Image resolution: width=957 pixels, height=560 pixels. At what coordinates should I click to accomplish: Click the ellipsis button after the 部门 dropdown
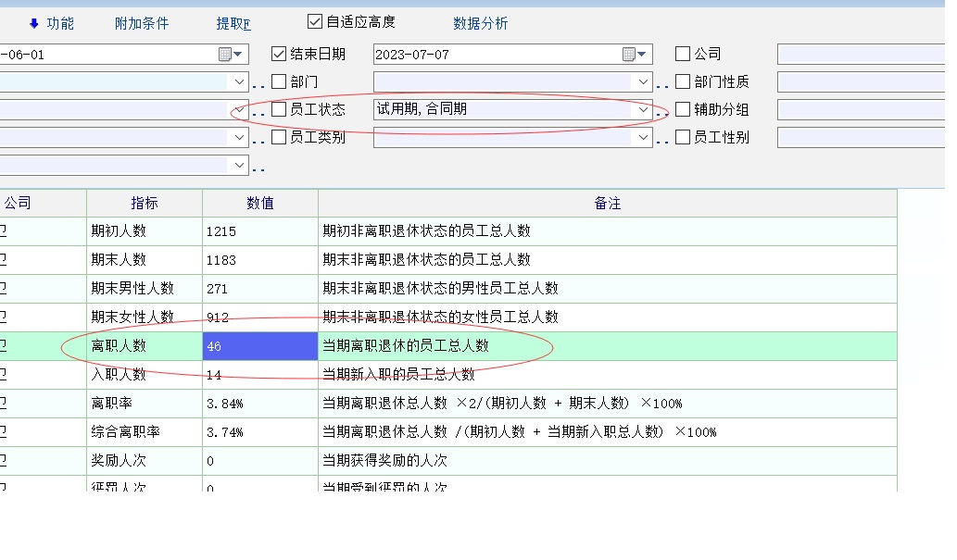click(662, 84)
